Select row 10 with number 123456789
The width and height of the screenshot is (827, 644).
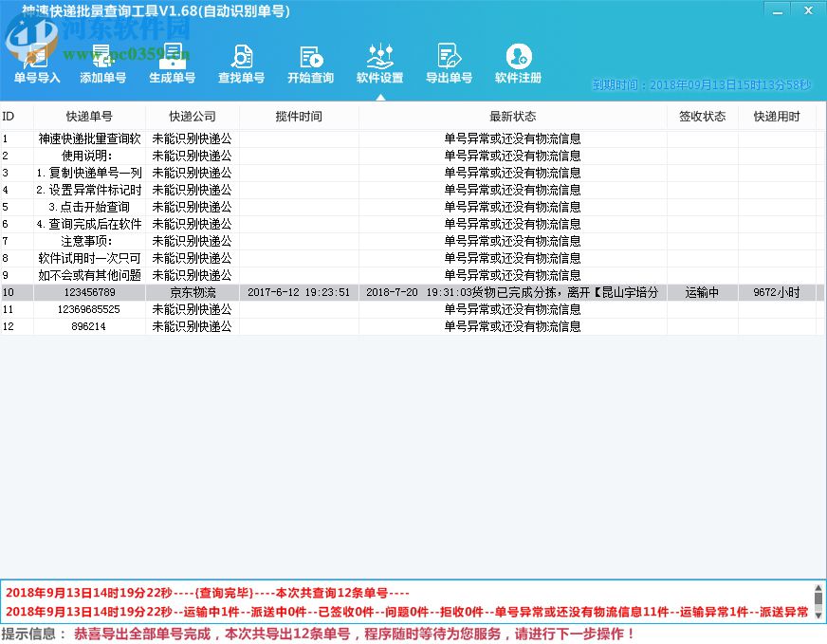point(89,292)
